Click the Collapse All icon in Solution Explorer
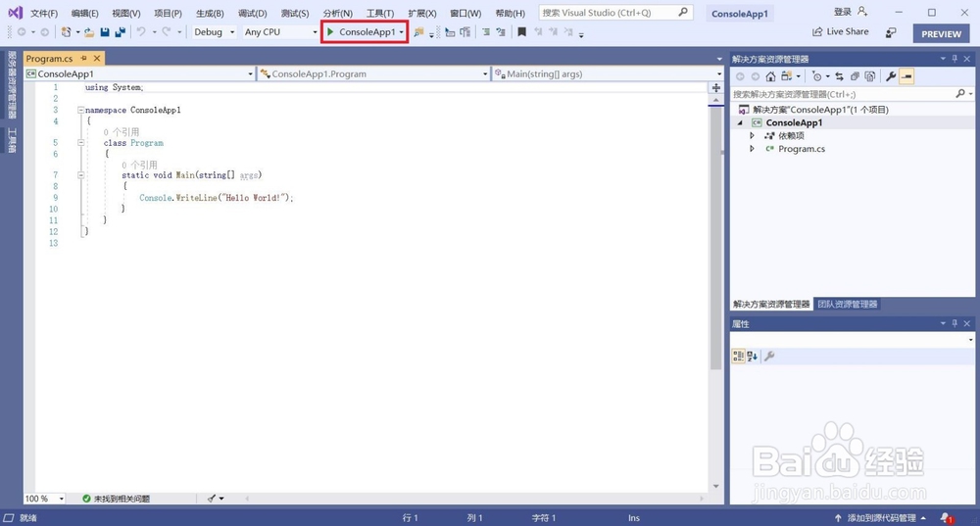The width and height of the screenshot is (980, 526). [x=855, y=76]
